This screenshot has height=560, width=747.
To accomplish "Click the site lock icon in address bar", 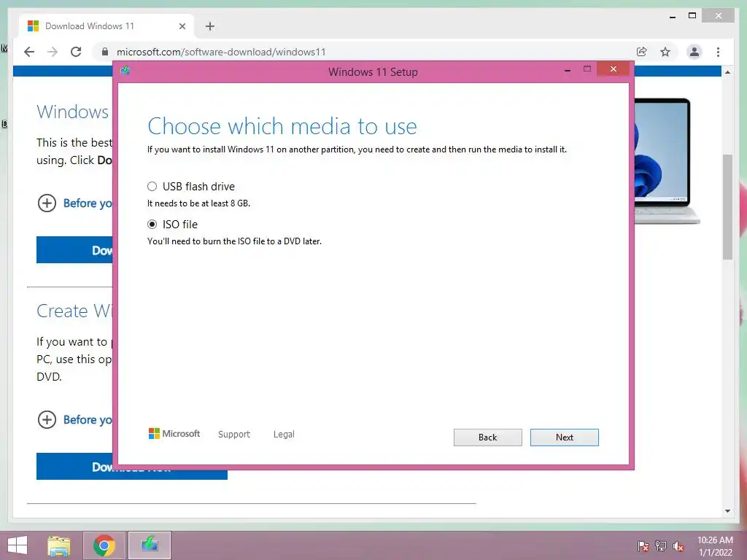I will (105, 52).
